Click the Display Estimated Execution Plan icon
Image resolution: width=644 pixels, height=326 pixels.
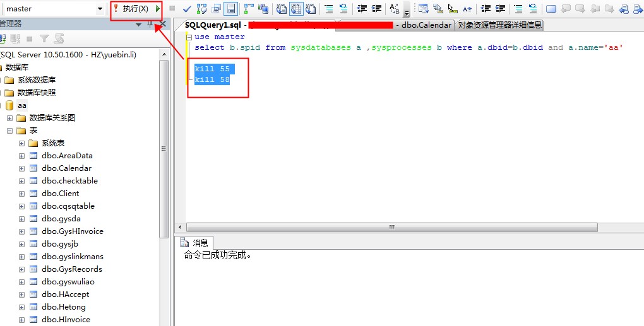click(202, 9)
